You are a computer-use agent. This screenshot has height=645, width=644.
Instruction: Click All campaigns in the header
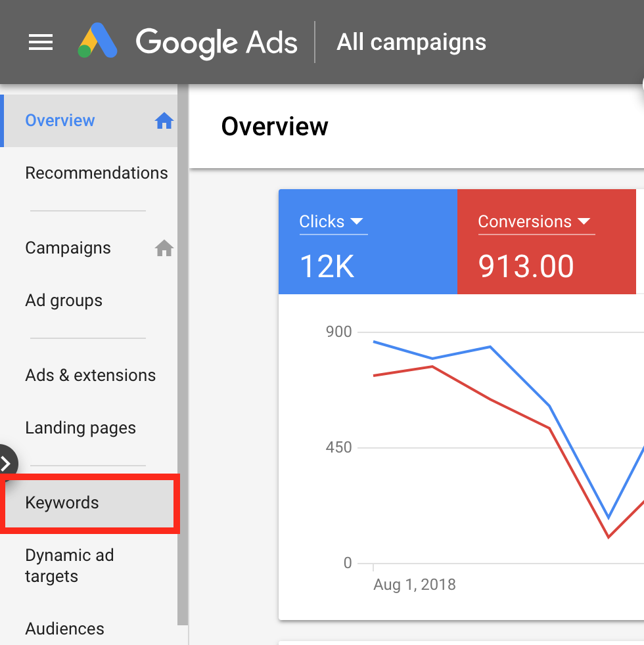[411, 43]
